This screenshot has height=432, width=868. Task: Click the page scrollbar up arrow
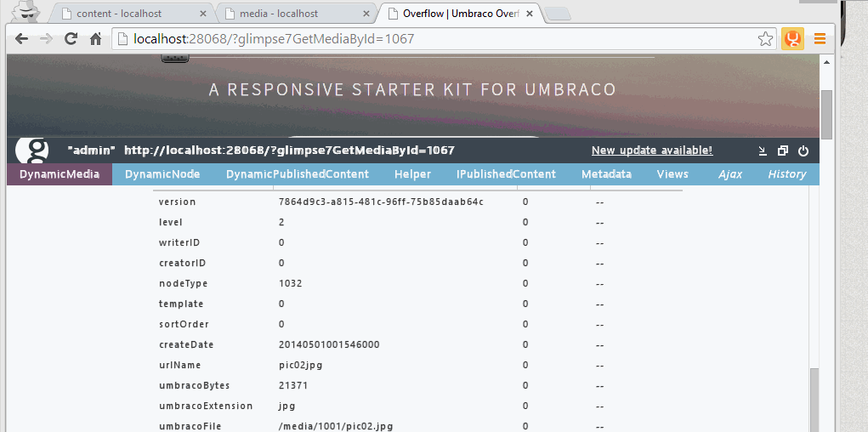[x=827, y=62]
